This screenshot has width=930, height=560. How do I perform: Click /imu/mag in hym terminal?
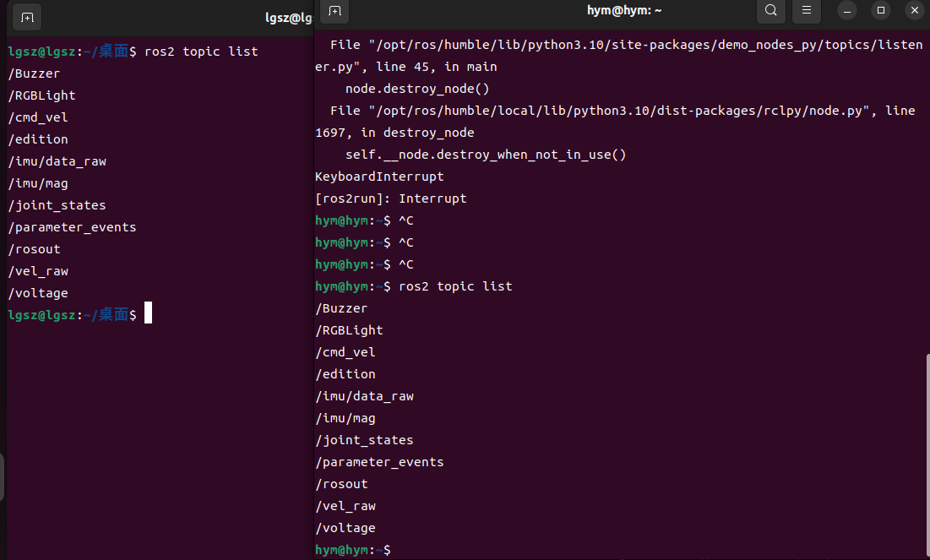tap(345, 418)
